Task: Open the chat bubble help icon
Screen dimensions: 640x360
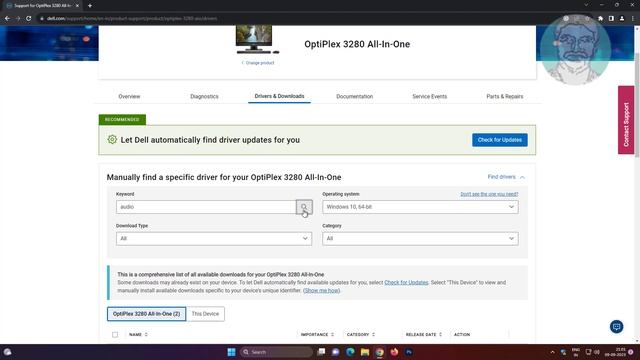Action: point(616,327)
